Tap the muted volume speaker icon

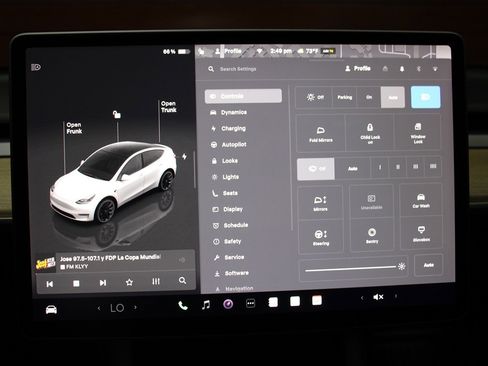378,297
